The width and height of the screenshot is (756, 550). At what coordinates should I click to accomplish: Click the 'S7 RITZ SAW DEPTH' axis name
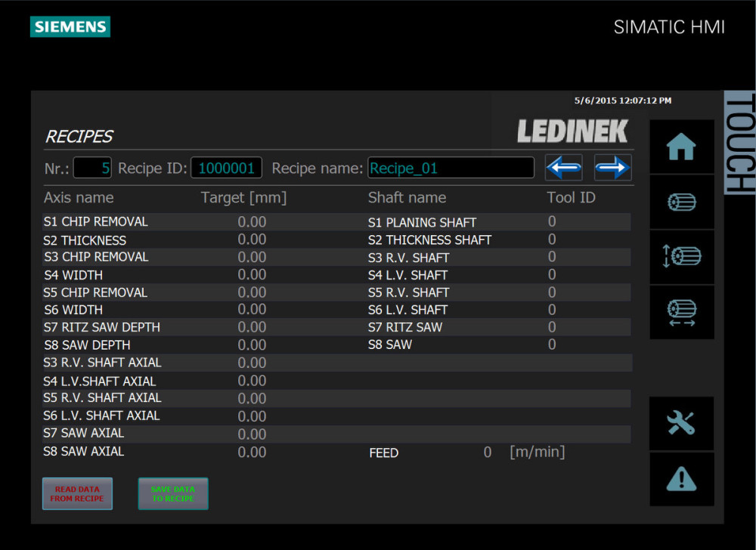coord(102,327)
